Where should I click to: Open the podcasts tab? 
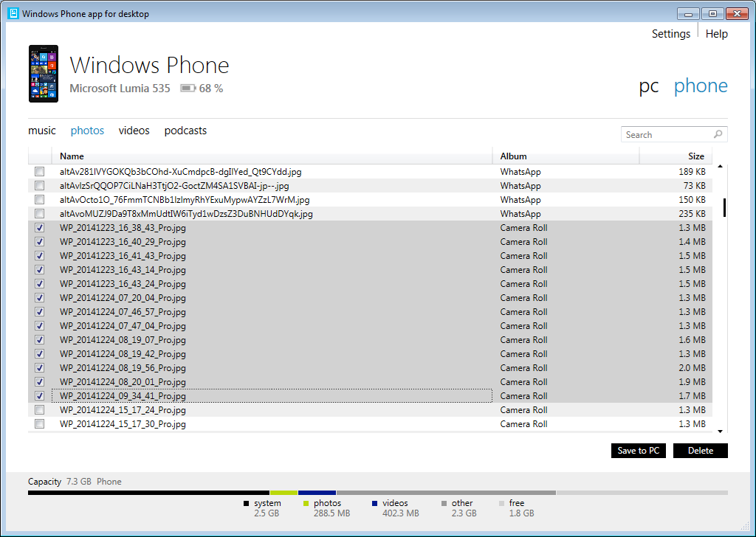[x=185, y=131]
